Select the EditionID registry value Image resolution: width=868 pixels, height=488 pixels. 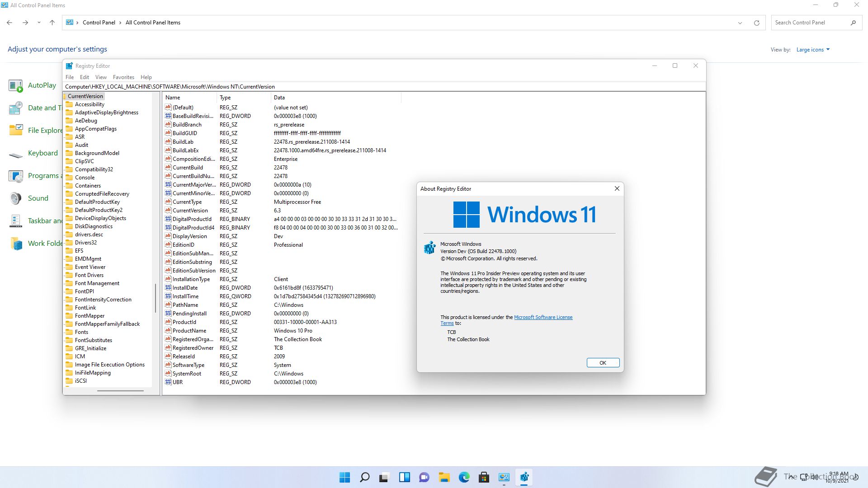(x=183, y=245)
